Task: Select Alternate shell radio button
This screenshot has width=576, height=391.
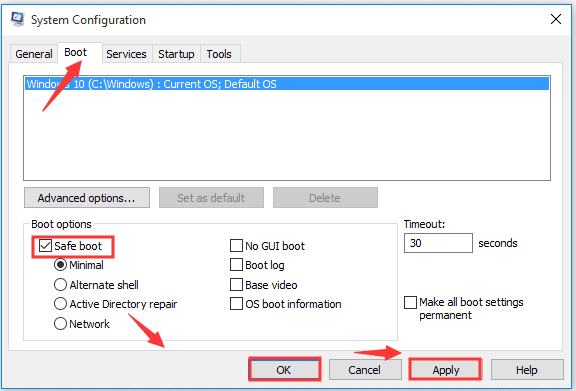Action: [x=60, y=285]
